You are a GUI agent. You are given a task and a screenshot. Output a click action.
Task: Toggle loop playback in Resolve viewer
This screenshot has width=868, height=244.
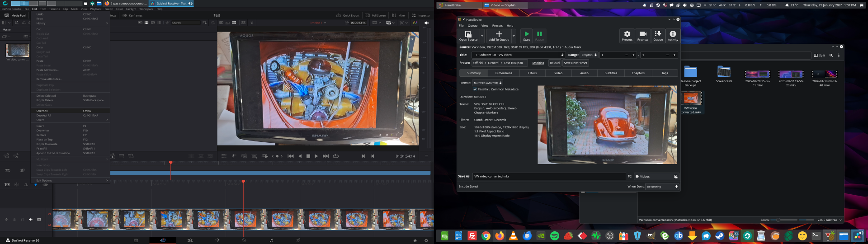[x=336, y=156]
